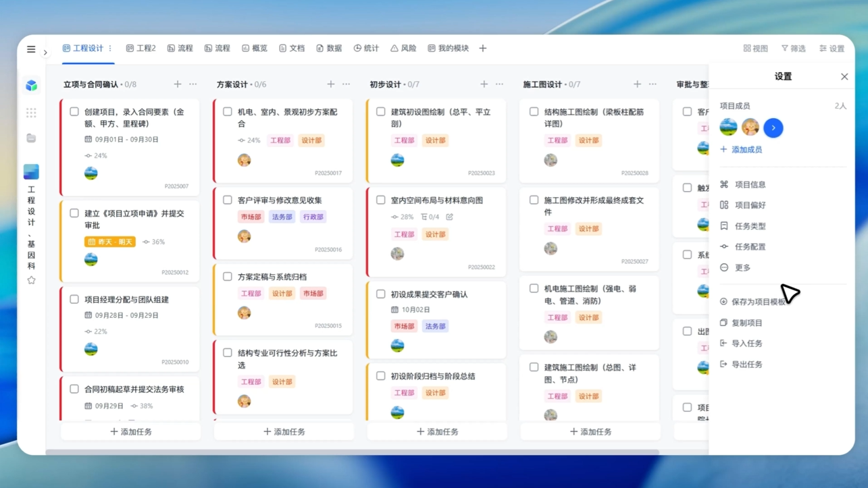Open the folder icon in left sidebar

point(31,138)
